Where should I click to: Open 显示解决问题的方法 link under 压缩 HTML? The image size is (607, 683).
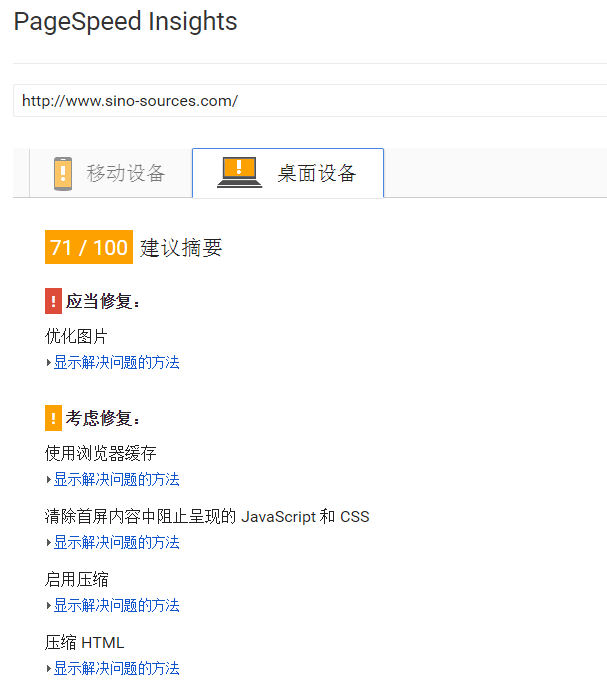tap(116, 668)
